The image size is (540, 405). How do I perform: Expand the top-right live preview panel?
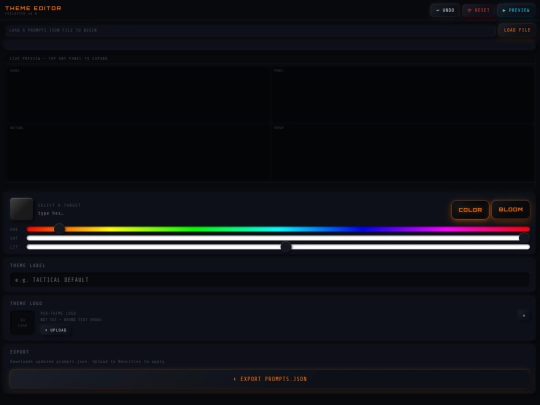click(402, 94)
